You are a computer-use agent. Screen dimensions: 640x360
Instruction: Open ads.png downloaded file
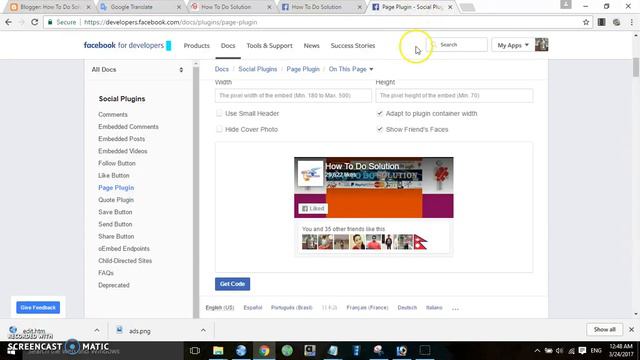coord(140,331)
